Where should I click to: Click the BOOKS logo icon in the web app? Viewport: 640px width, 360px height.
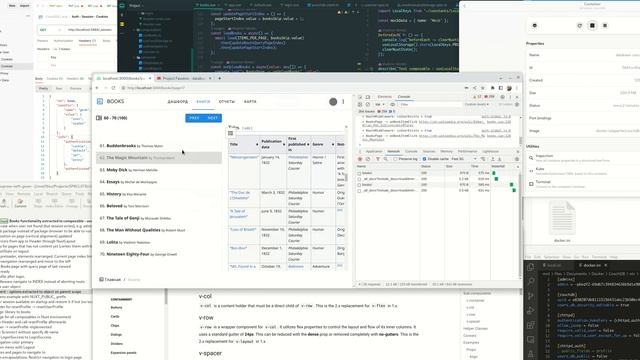[x=100, y=101]
